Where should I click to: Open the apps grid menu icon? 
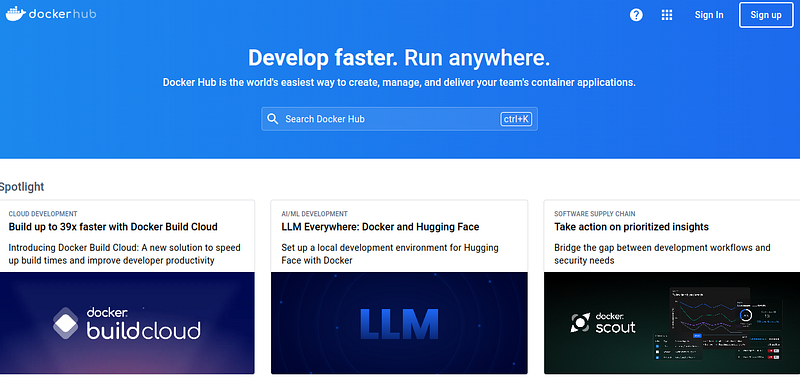point(667,15)
